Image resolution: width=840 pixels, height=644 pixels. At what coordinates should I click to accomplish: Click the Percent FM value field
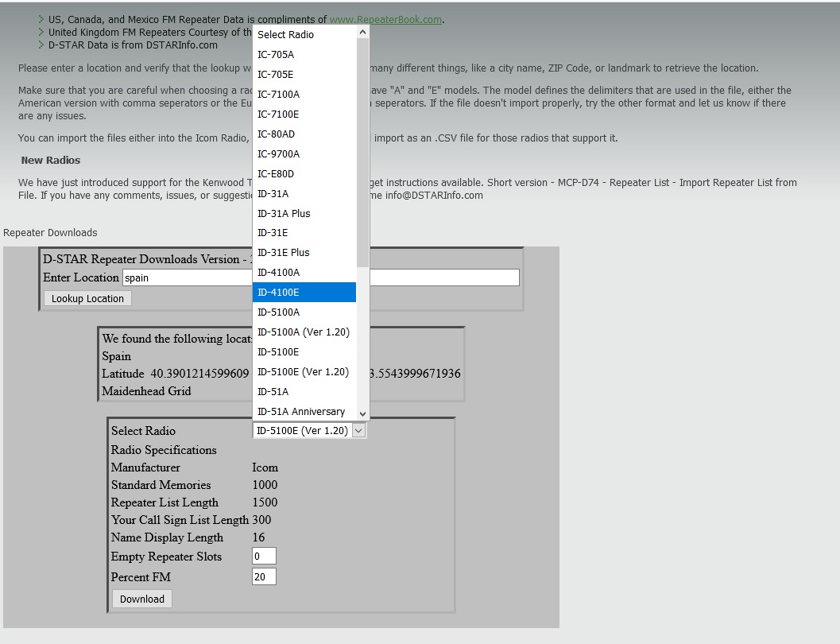tap(263, 576)
